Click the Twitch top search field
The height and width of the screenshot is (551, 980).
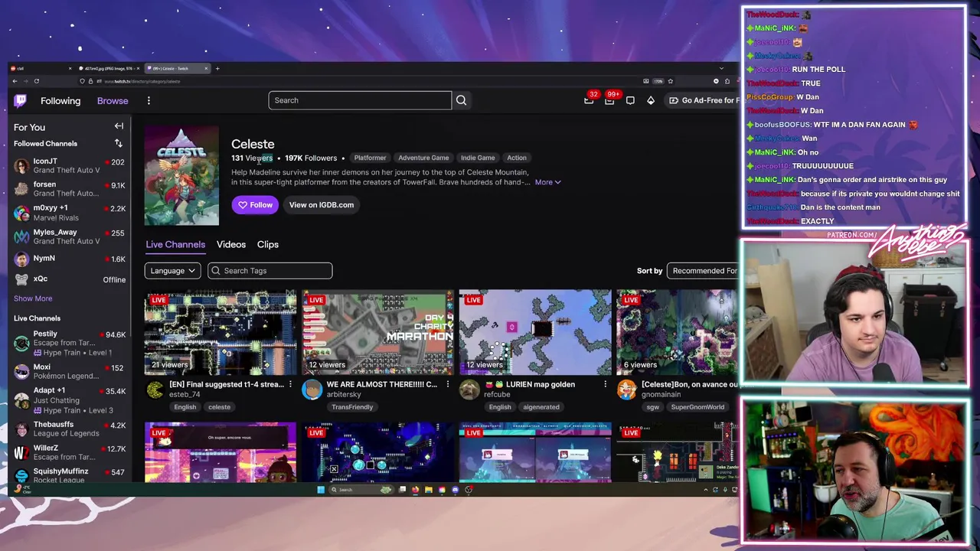(x=360, y=100)
